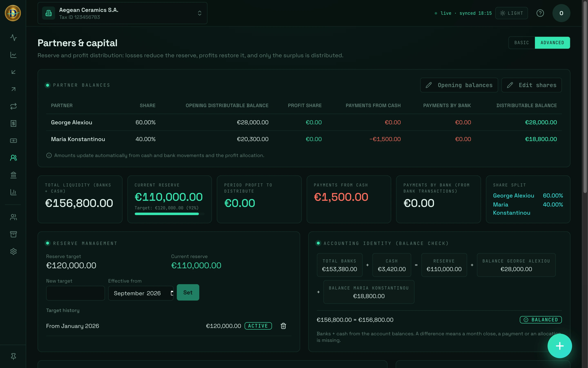Switch theme with the LIGHT toggle
This screenshot has height=368, width=588.
coord(511,13)
